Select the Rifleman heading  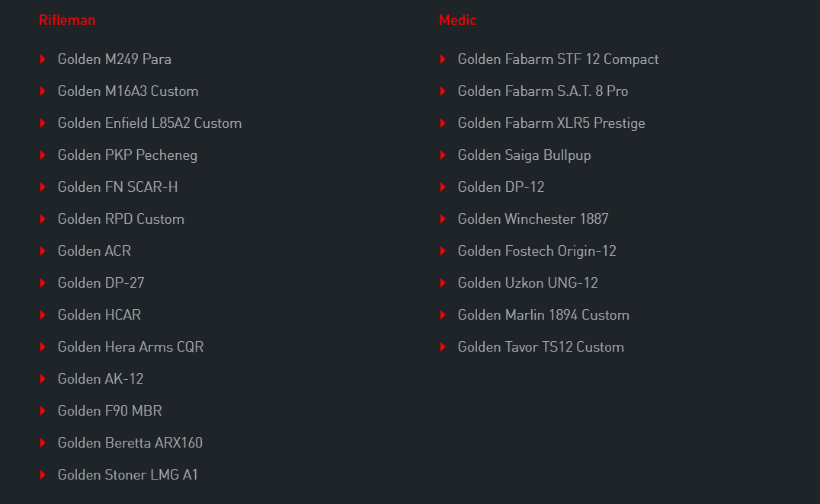point(67,20)
